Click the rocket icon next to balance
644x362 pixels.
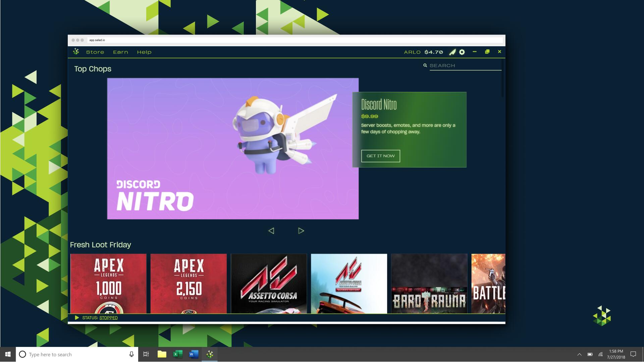[452, 52]
